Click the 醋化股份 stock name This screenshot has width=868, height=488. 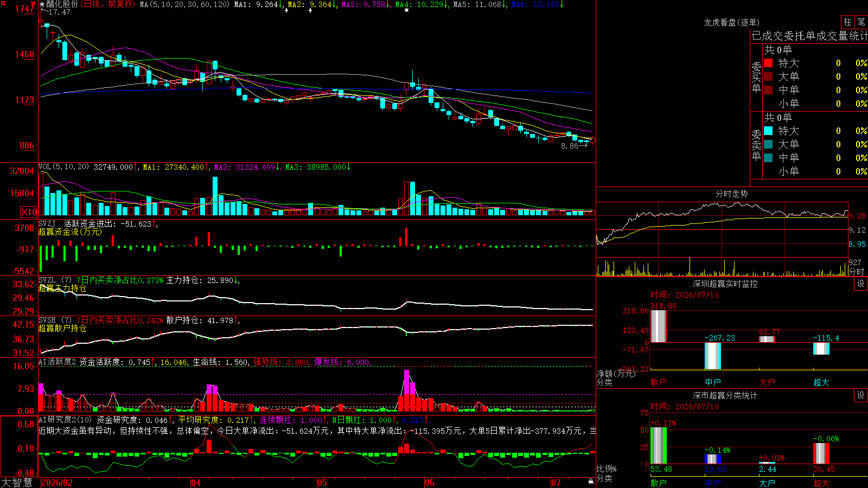(62, 4)
